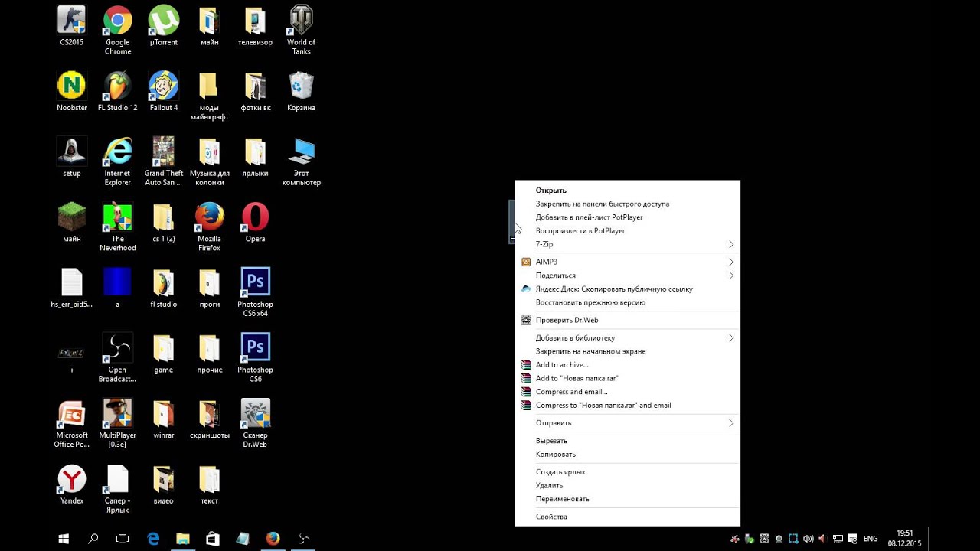Select the hs_err_pid5 file icon

point(71,288)
